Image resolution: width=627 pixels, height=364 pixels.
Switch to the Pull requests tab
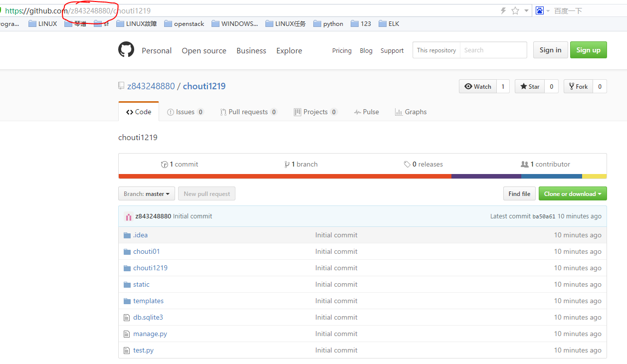tap(248, 112)
